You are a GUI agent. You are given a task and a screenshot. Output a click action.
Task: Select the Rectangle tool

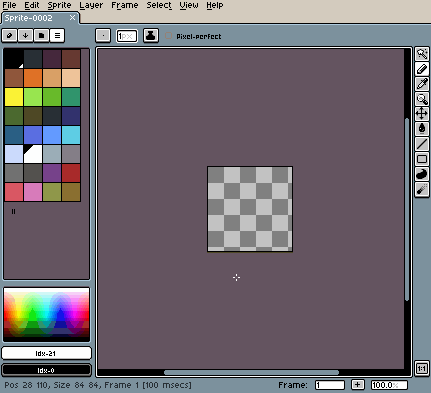tap(422, 159)
